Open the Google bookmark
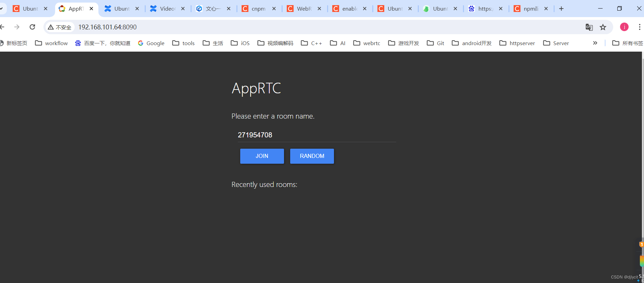Image resolution: width=644 pixels, height=283 pixels. (x=151, y=43)
